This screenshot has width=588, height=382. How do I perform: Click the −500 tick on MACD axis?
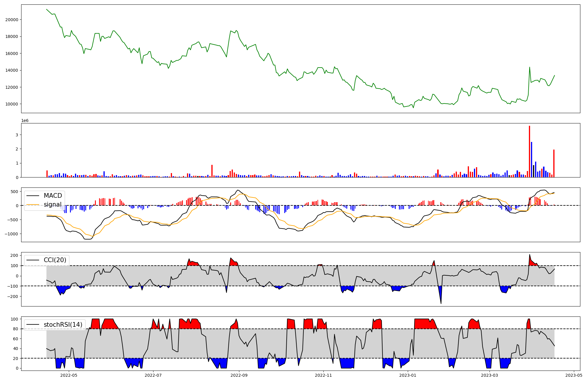point(13,220)
